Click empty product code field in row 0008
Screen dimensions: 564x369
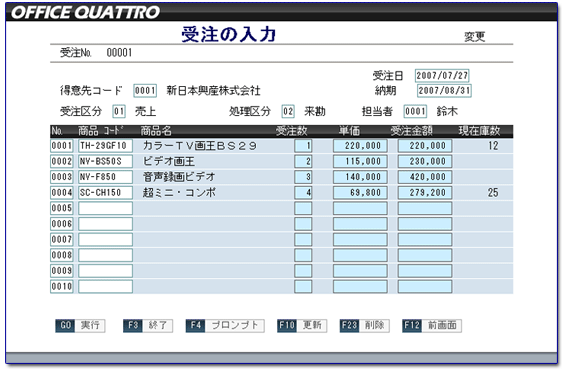click(105, 255)
